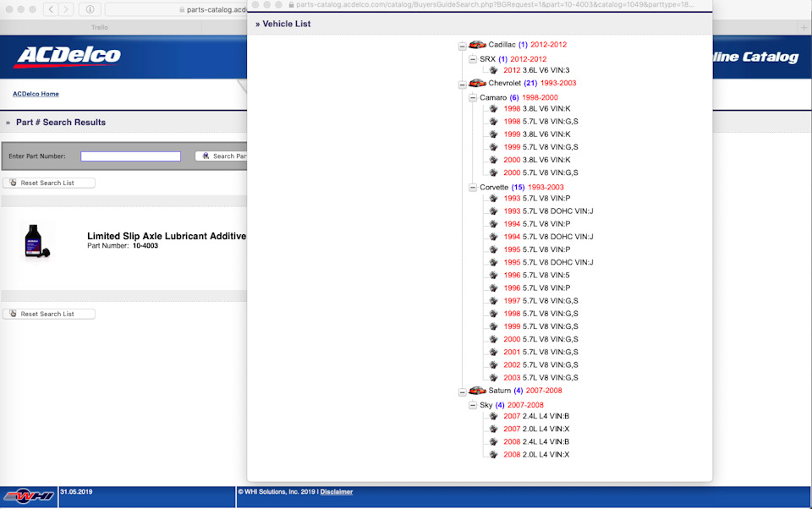812x509 pixels.
Task: Click the popup window address bar URL
Action: pos(495,5)
